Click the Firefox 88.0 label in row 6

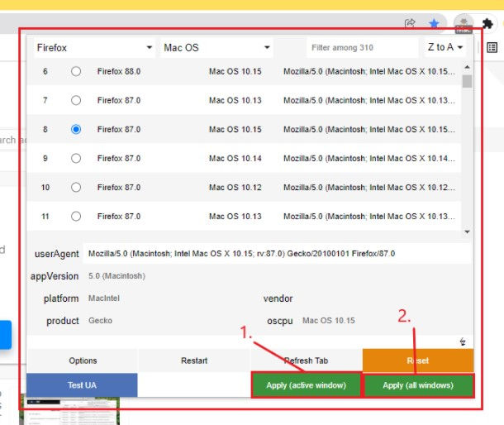coord(119,71)
